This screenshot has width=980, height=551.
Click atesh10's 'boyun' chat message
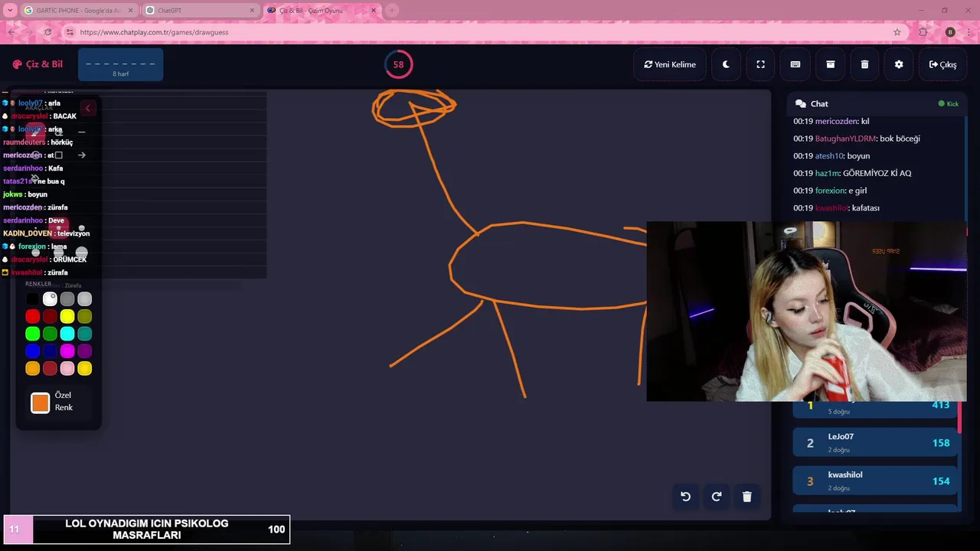831,156
